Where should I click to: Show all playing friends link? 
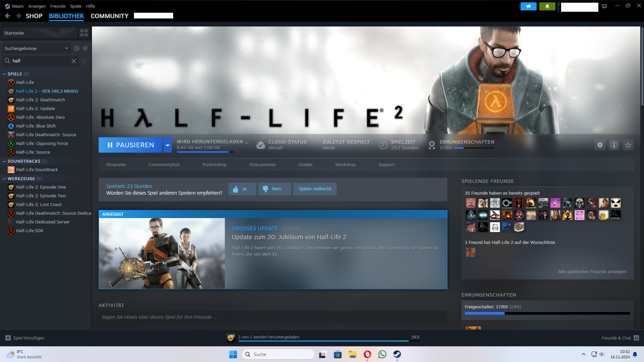click(x=592, y=271)
